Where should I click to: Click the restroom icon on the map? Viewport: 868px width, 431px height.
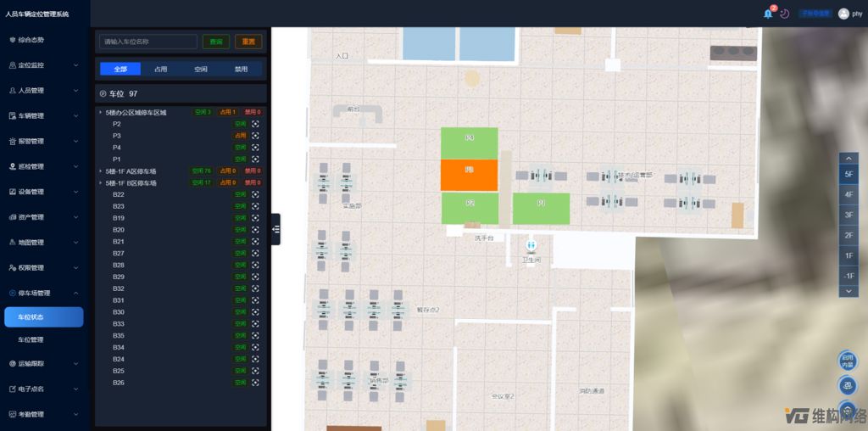coord(531,246)
